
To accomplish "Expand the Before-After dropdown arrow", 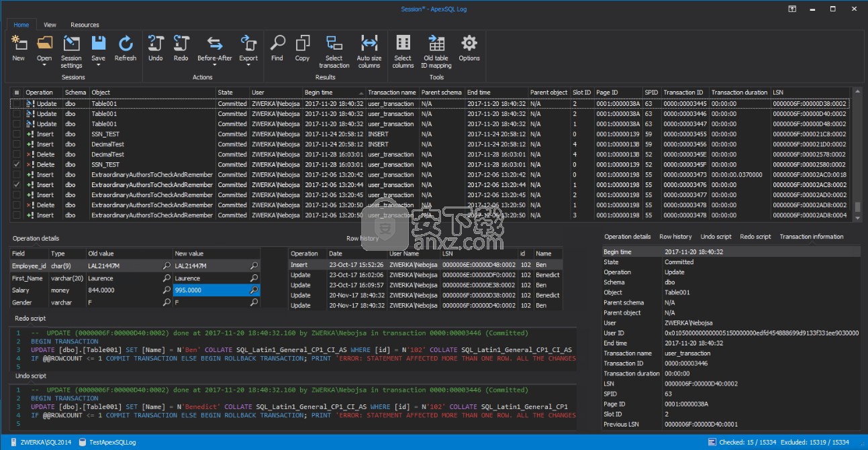I will click(215, 66).
